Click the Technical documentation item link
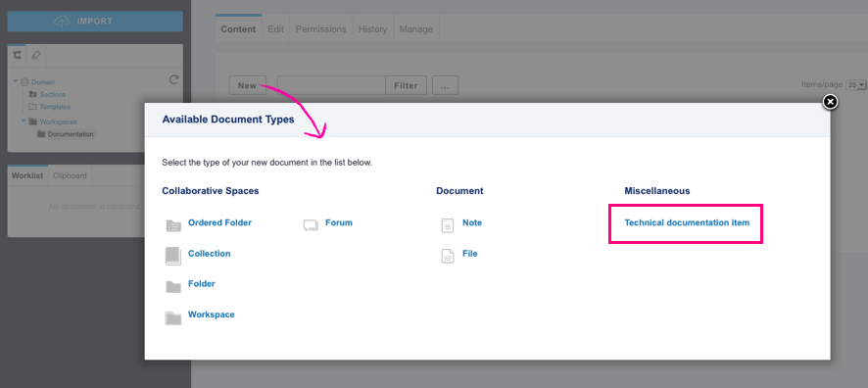This screenshot has width=868, height=388. tap(687, 222)
